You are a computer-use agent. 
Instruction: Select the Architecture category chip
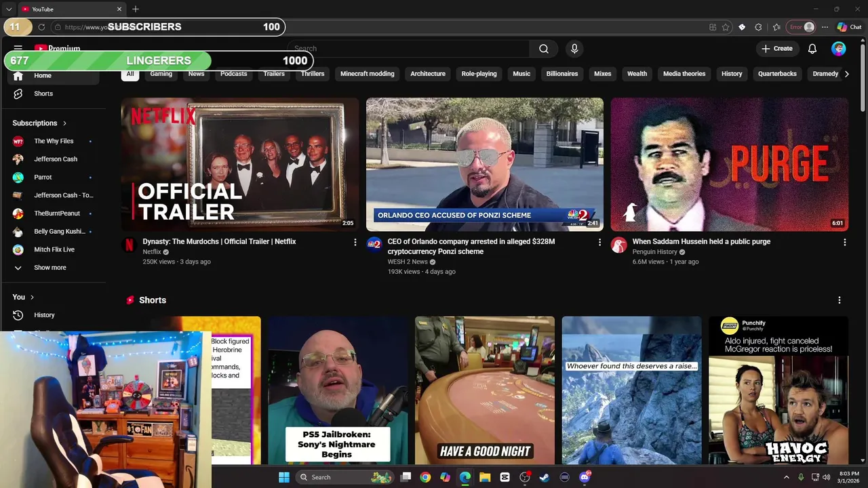(428, 74)
